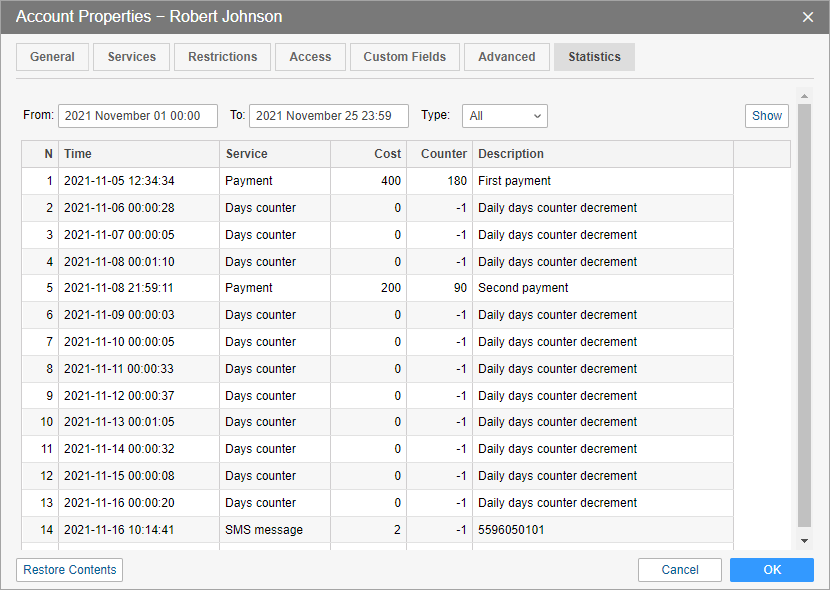Sort by the Time column header
Viewport: 830px width, 590px height.
[138, 154]
